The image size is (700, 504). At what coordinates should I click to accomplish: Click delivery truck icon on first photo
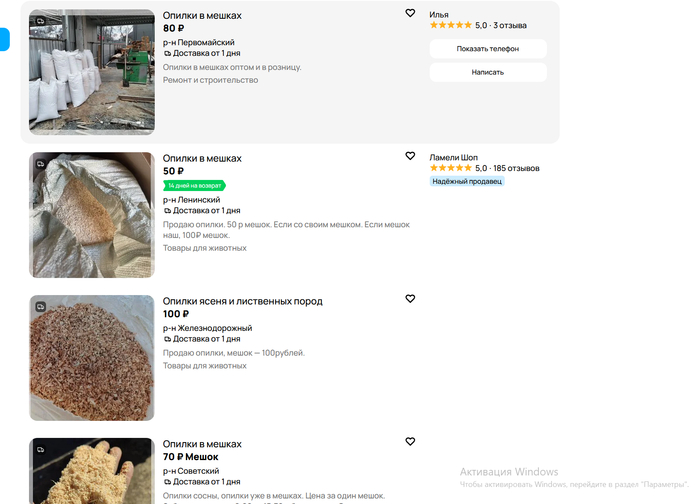(x=39, y=20)
